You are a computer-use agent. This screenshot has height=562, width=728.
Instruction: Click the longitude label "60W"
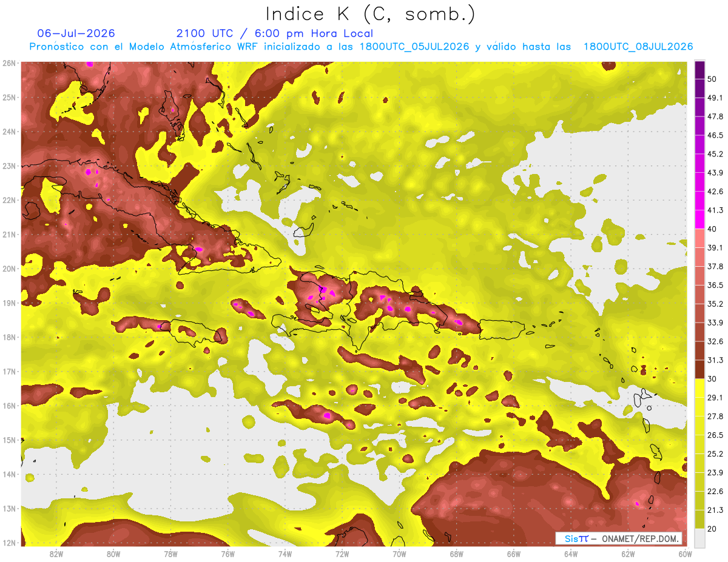[x=686, y=554]
